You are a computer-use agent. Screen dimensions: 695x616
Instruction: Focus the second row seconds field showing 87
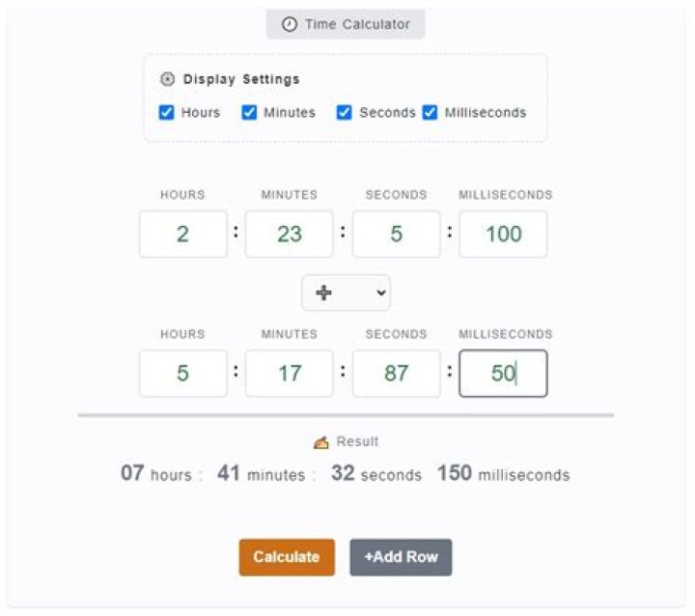click(397, 374)
